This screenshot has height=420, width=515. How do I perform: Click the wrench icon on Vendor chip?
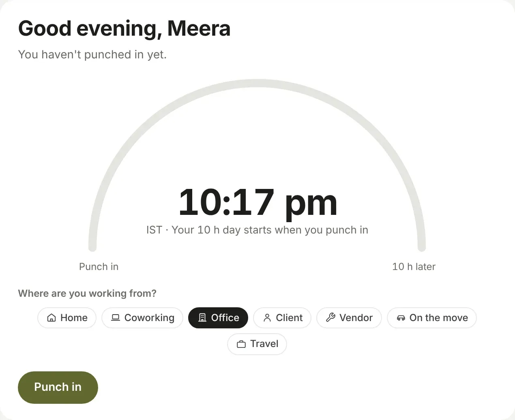point(330,318)
